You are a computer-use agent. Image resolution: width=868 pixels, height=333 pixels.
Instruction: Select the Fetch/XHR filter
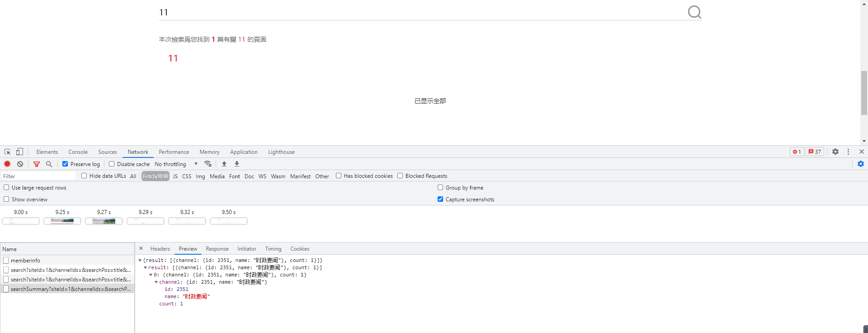pyautogui.click(x=156, y=176)
